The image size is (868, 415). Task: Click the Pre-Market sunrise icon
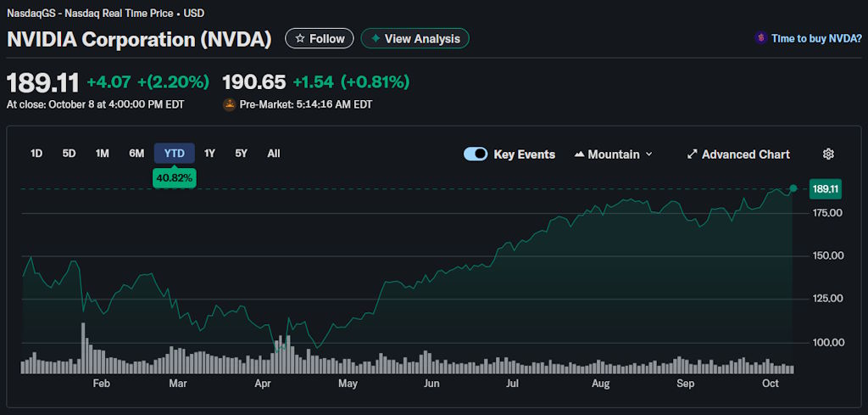coord(229,104)
